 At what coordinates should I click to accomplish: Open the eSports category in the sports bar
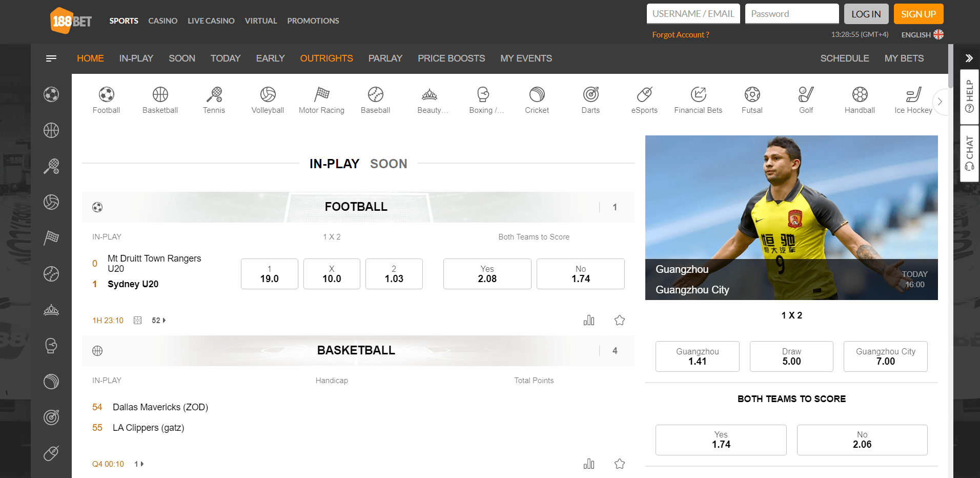[644, 100]
